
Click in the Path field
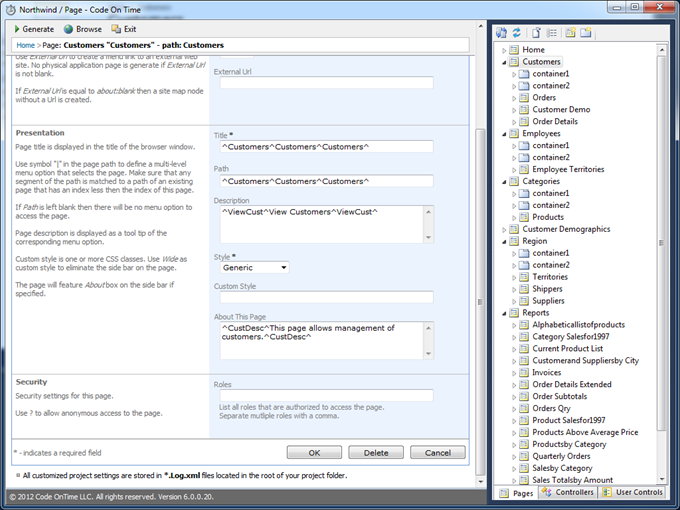click(327, 181)
